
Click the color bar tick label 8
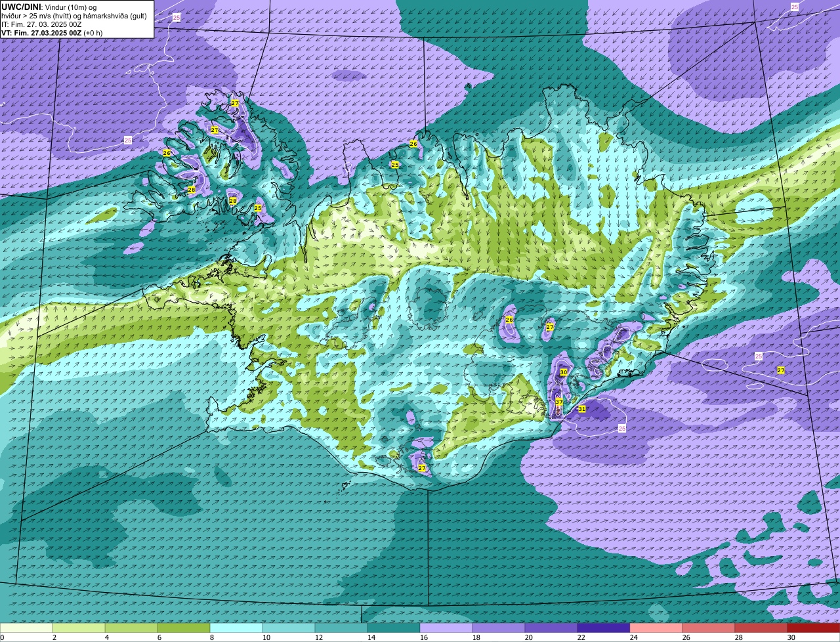[x=212, y=637]
